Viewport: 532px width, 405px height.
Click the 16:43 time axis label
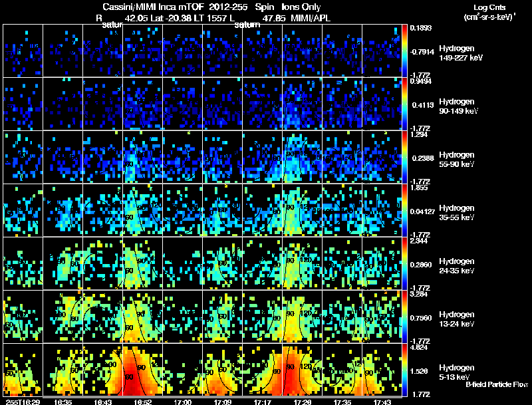click(x=103, y=402)
